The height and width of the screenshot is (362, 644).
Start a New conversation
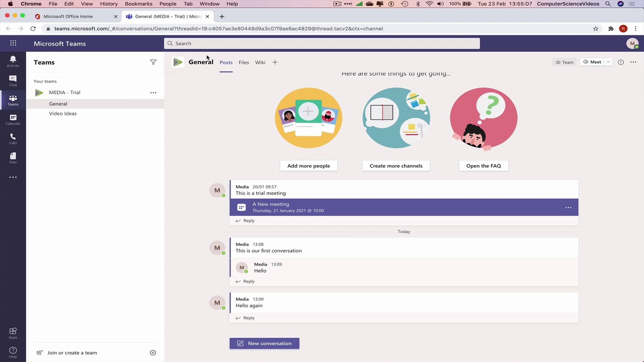click(x=264, y=343)
